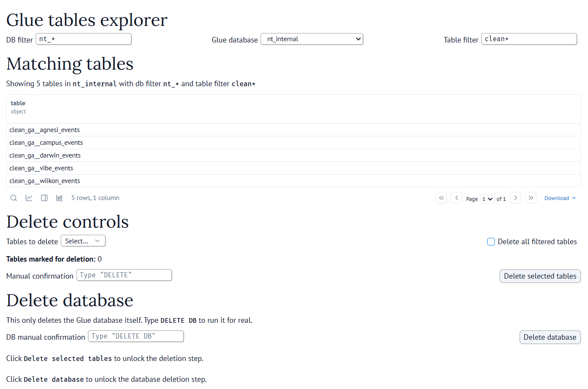Go to previous table page

pyautogui.click(x=456, y=197)
